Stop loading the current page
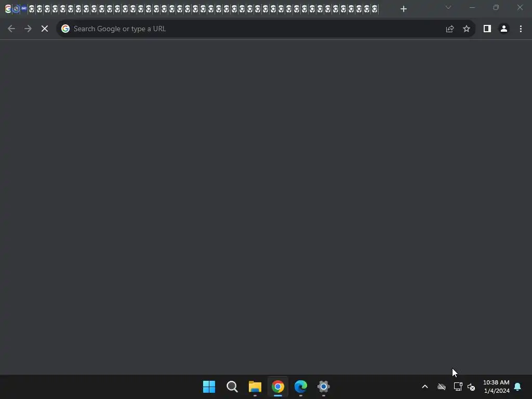Viewport: 532px width, 399px height. [x=45, y=29]
